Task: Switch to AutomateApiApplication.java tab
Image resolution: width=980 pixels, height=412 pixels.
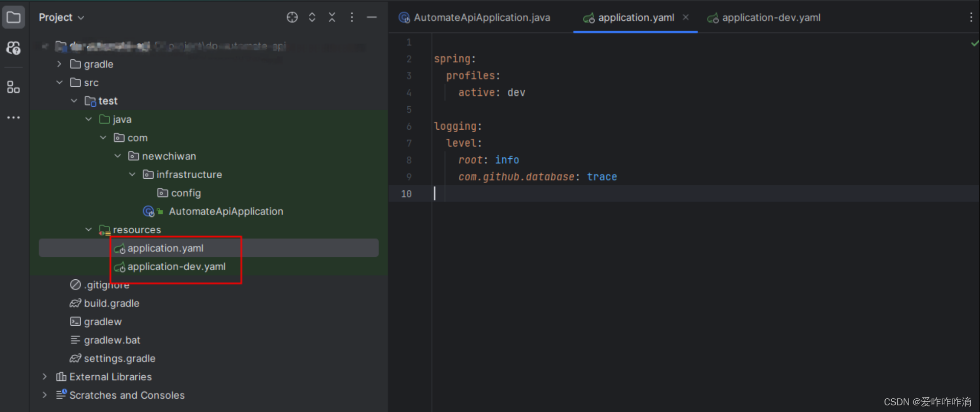Action: point(475,17)
